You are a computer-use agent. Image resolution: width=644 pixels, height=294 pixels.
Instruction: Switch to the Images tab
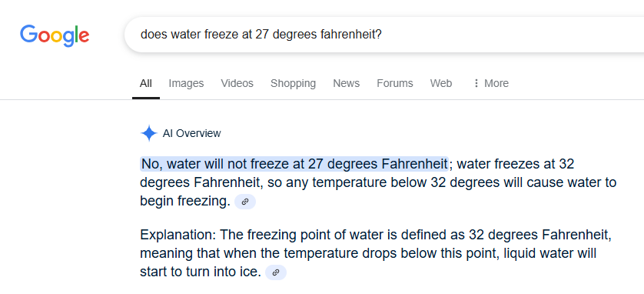(186, 83)
